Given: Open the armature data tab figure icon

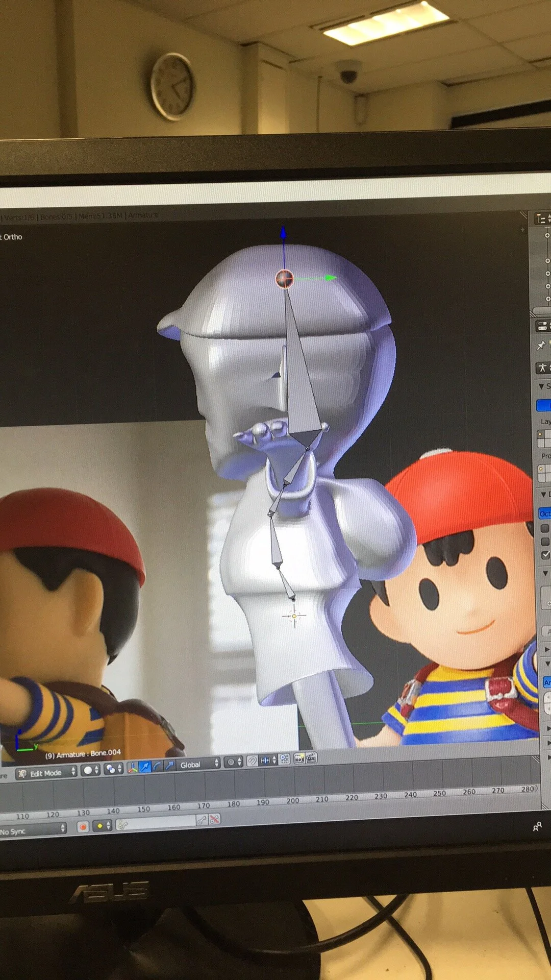Looking at the screenshot, I should point(543,367).
